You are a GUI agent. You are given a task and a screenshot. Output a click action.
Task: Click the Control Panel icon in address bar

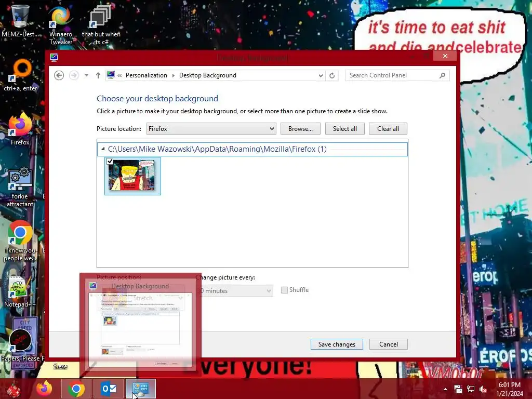[111, 75]
